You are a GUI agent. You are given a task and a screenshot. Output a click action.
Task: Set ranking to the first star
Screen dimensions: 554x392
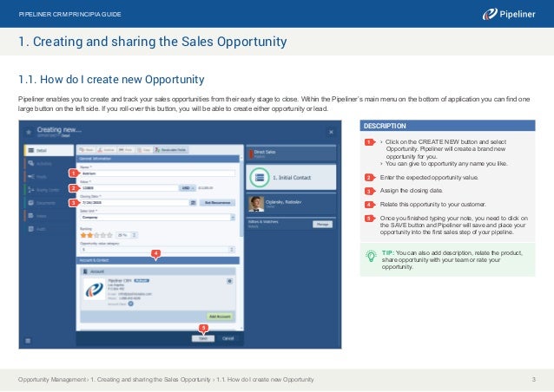[83, 235]
